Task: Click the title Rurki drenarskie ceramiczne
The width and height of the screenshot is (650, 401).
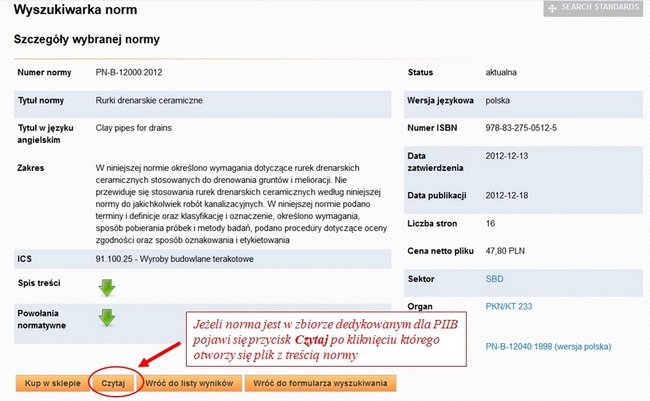Action: 150,101
